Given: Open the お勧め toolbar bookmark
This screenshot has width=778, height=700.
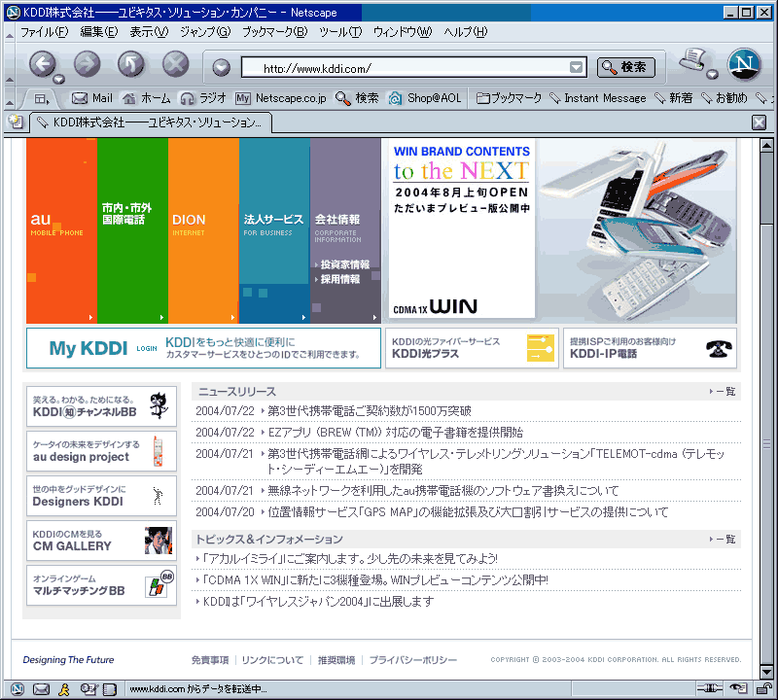Looking at the screenshot, I should pos(724,98).
